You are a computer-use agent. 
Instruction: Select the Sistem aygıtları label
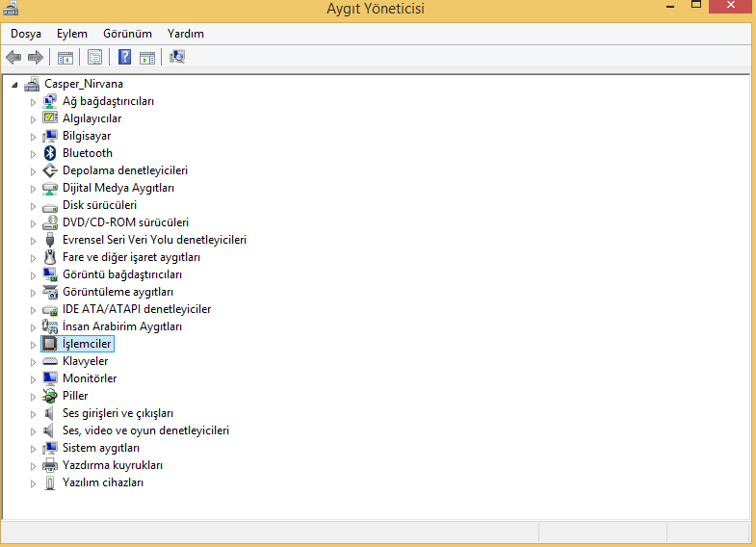[x=101, y=448]
